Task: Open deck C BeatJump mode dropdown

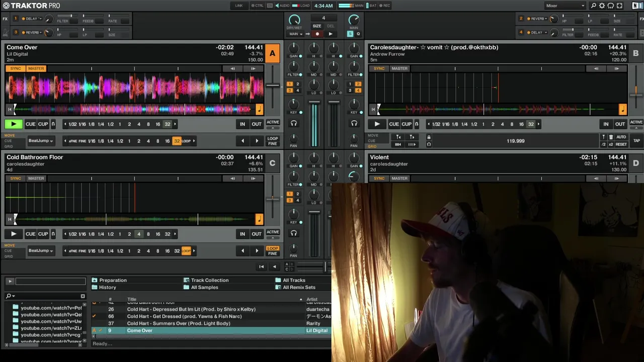Action: (x=41, y=250)
